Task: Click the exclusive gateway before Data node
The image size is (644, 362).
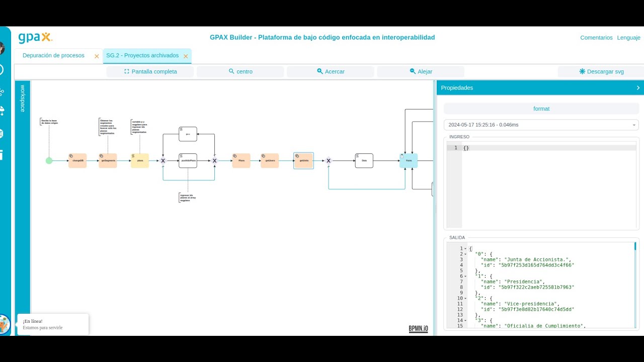Action: click(329, 161)
